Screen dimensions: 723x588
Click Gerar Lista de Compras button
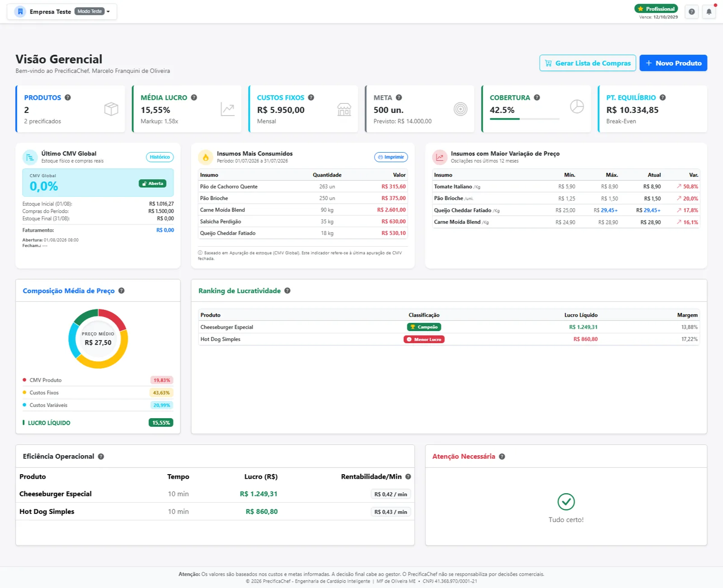coord(587,63)
